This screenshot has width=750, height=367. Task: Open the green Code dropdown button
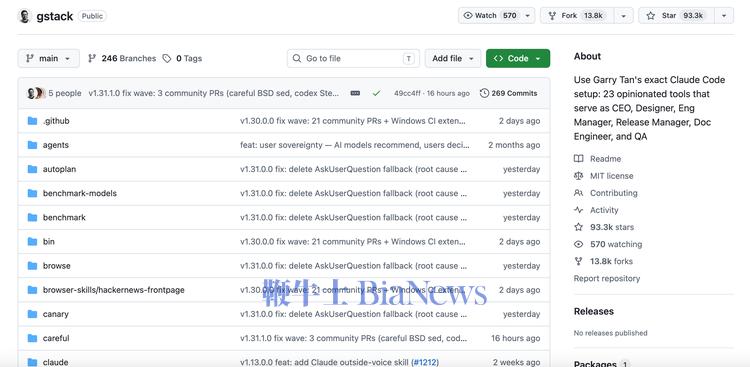click(518, 58)
